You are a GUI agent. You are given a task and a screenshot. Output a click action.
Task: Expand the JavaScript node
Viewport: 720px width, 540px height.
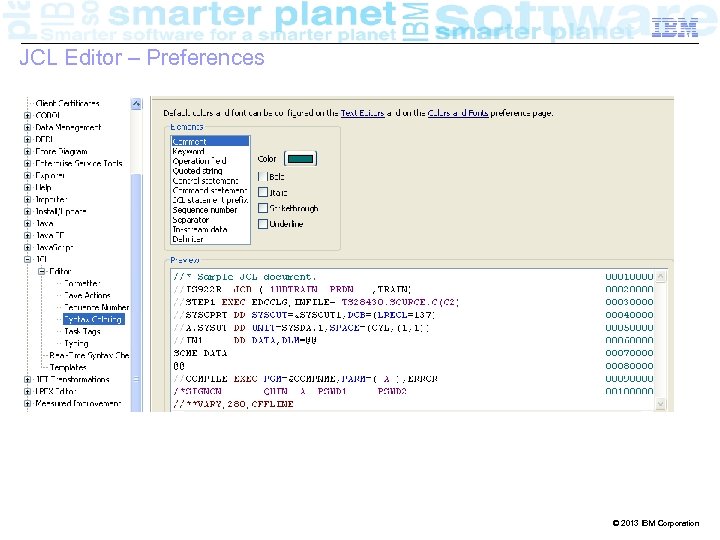pyautogui.click(x=28, y=247)
